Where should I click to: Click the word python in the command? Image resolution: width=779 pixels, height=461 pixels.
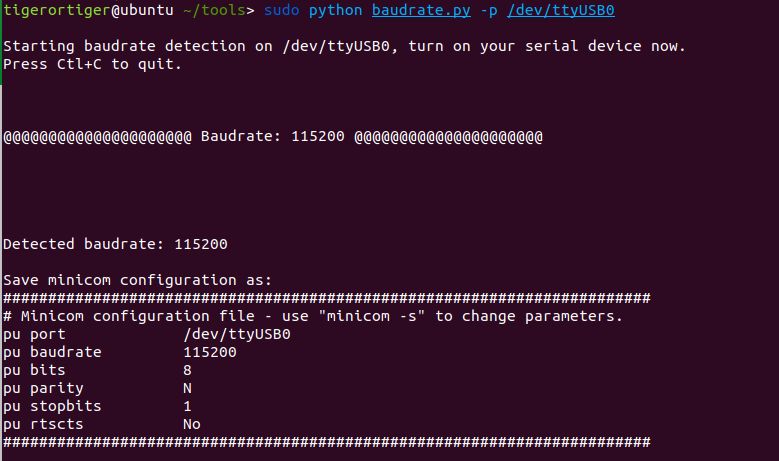click(x=335, y=10)
